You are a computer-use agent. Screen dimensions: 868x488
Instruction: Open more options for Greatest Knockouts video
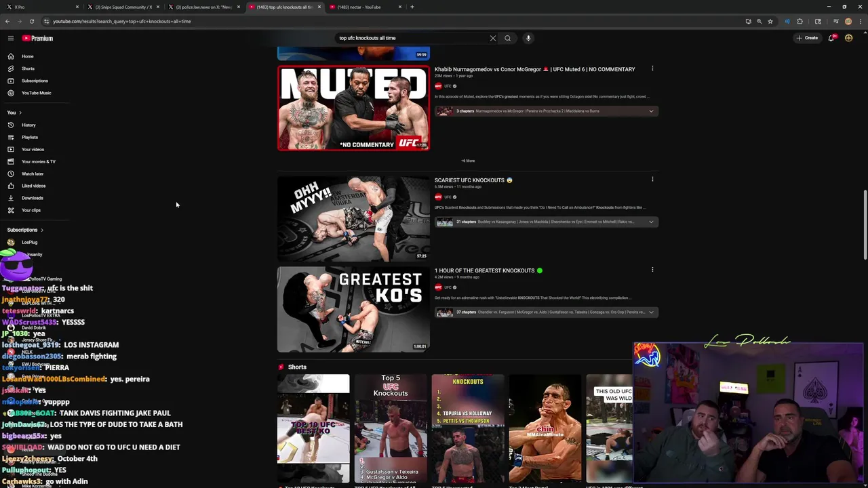[652, 270]
